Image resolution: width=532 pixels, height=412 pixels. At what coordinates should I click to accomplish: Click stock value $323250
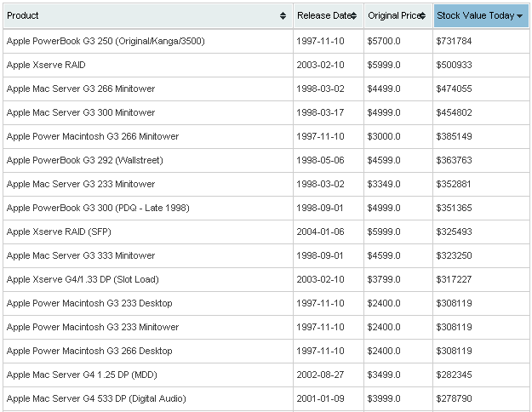pos(454,255)
